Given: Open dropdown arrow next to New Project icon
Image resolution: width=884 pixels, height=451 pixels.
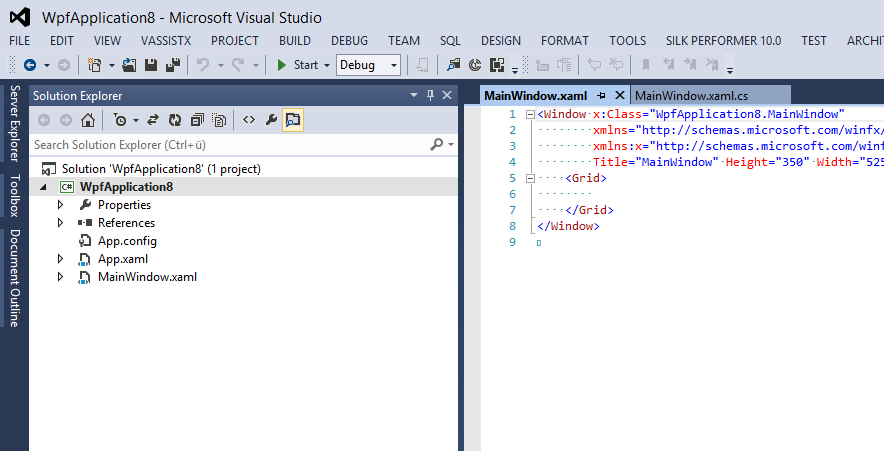Looking at the screenshot, I should tap(111, 65).
